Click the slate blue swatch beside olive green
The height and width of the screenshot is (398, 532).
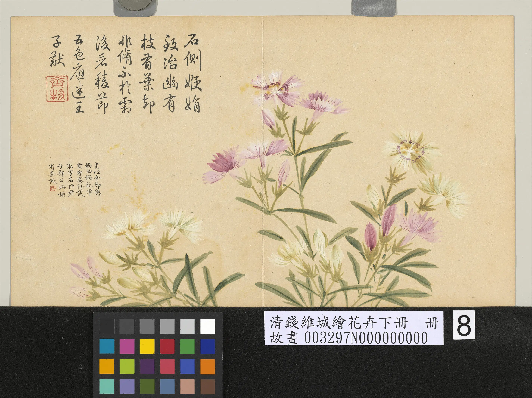point(167,387)
